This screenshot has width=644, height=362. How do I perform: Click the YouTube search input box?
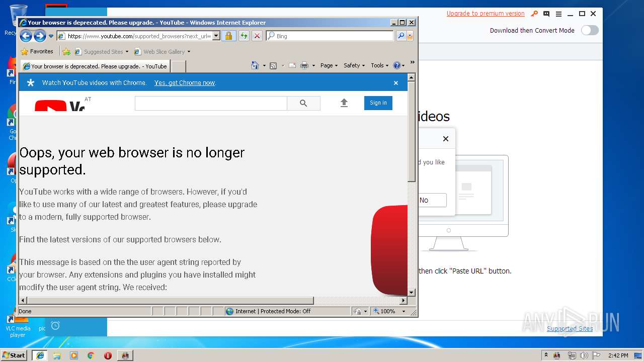click(x=211, y=103)
